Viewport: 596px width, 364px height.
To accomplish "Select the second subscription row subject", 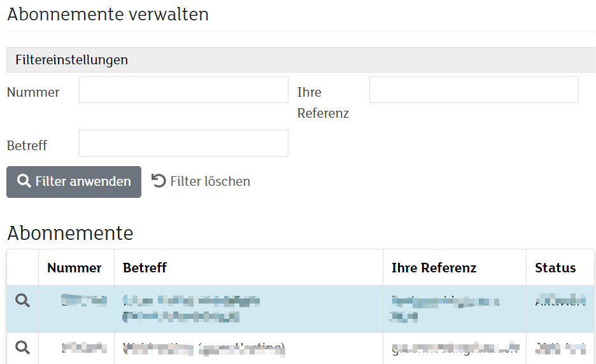I will click(204, 349).
